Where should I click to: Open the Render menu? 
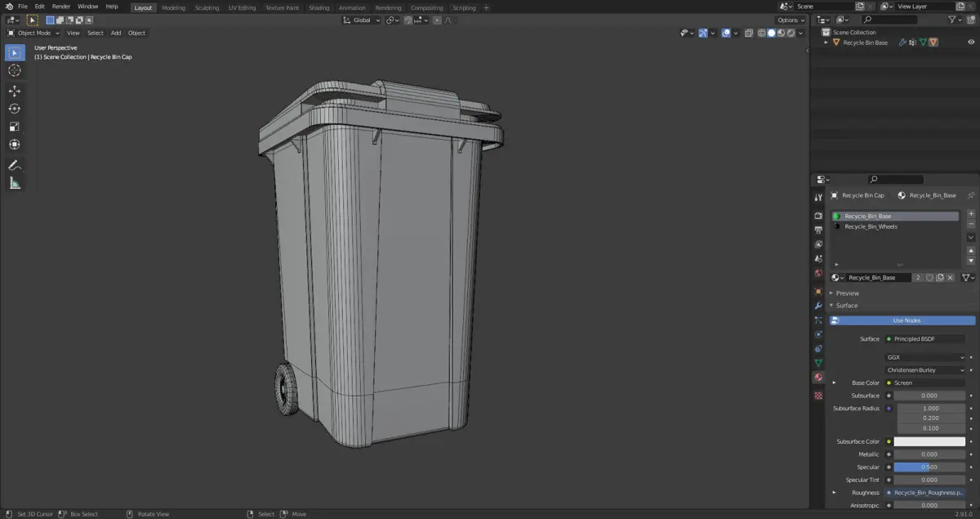tap(61, 7)
